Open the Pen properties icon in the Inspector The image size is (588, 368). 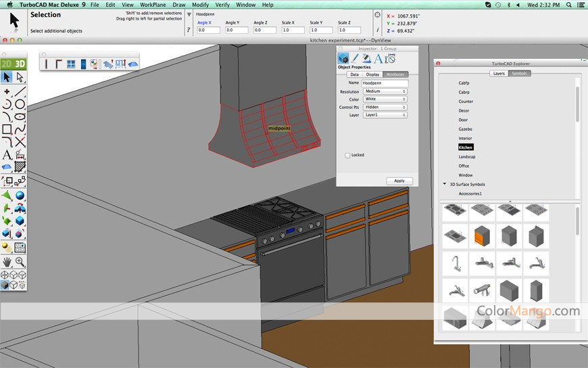click(x=355, y=59)
